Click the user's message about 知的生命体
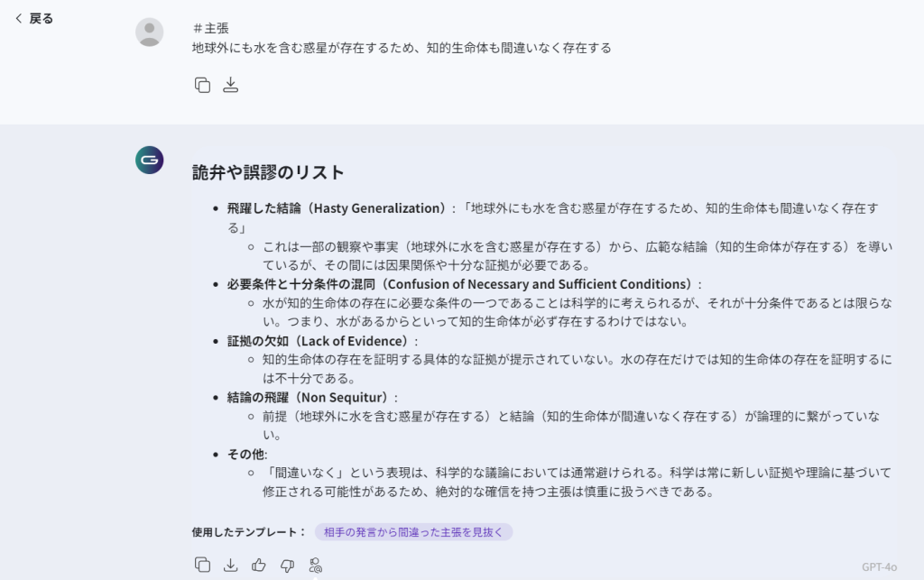This screenshot has height=580, width=924. [x=402, y=48]
